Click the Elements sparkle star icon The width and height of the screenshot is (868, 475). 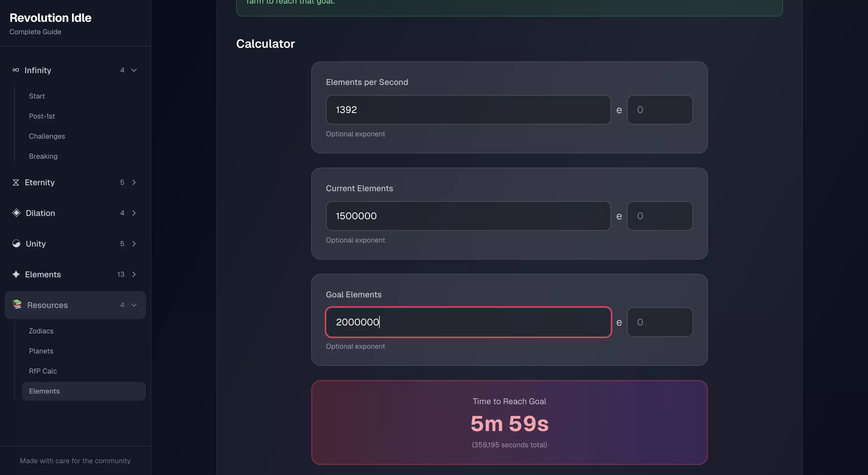[16, 274]
